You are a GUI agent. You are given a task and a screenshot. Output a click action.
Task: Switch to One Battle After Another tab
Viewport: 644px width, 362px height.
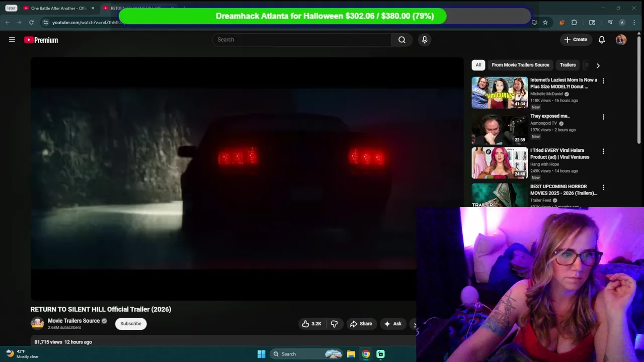pos(55,8)
